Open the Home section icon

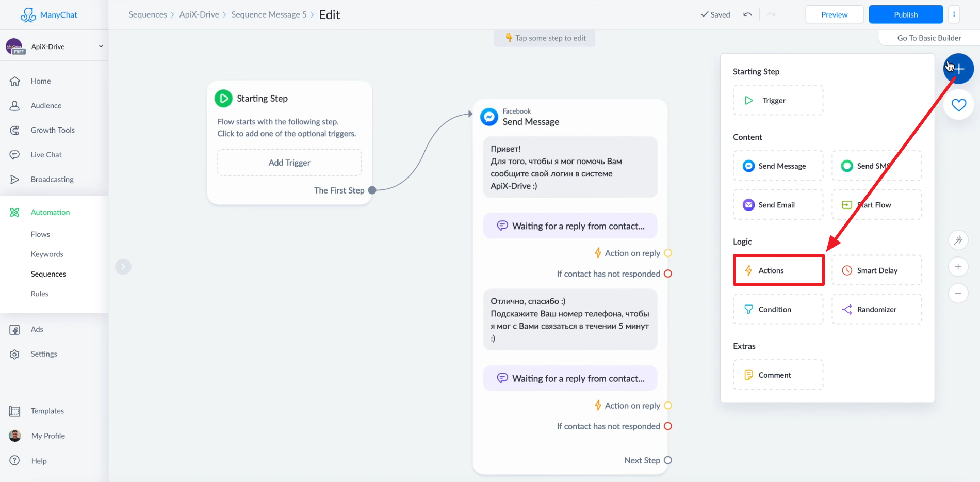coord(15,81)
